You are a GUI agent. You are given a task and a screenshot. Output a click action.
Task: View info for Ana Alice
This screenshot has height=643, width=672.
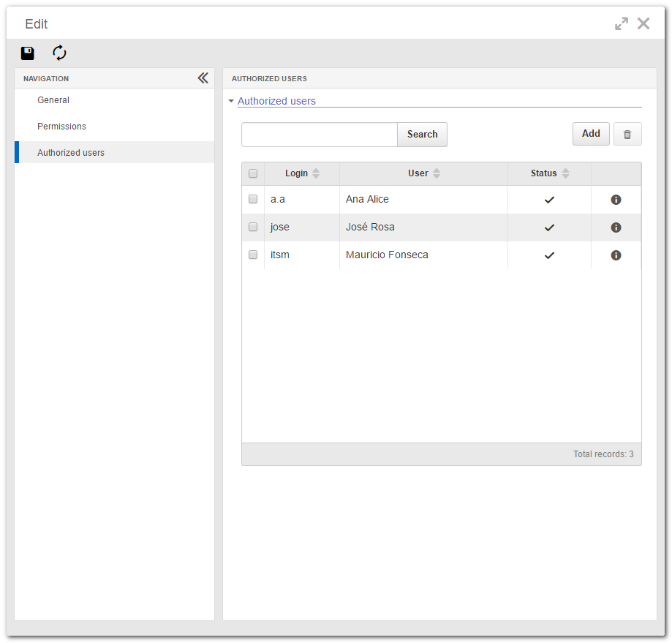(616, 199)
